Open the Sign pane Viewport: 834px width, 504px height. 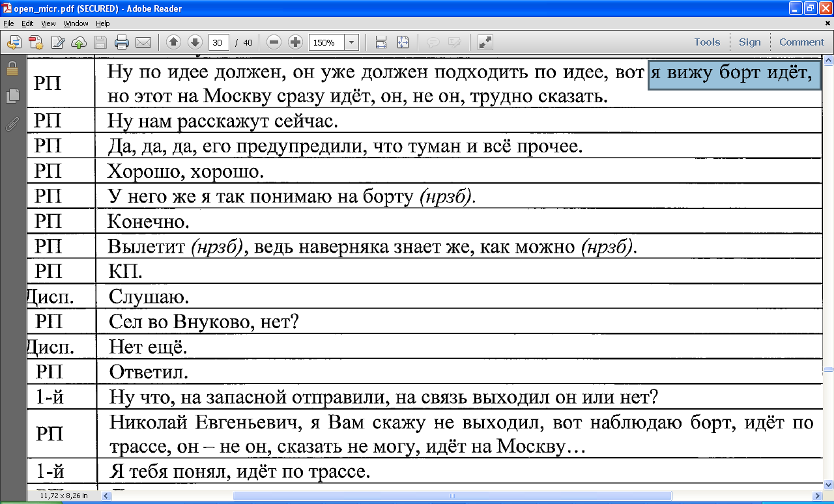pyautogui.click(x=749, y=42)
